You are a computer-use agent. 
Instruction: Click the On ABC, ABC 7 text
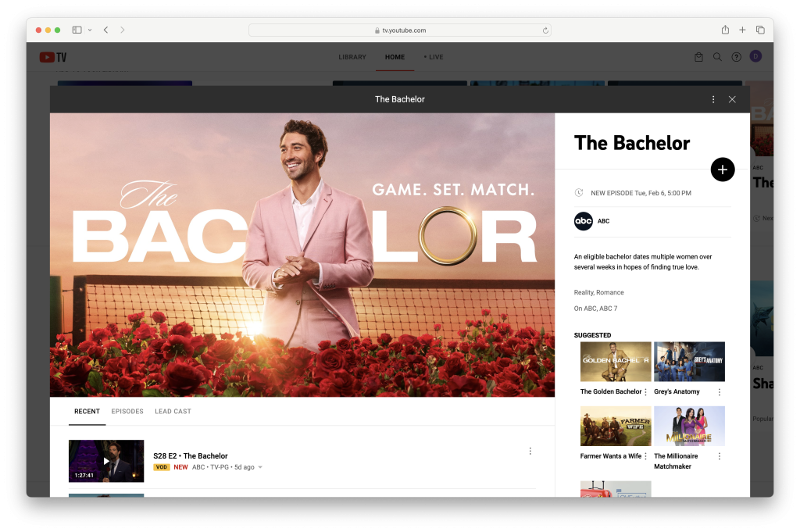(x=595, y=309)
